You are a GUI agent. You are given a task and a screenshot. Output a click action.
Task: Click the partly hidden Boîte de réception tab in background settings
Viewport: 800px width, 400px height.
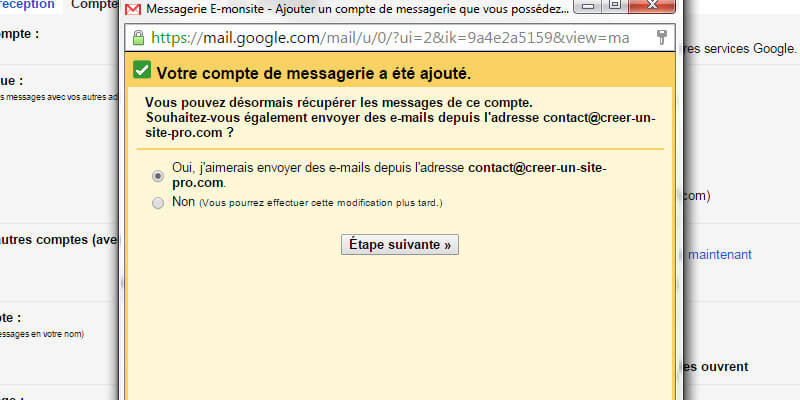click(28, 5)
